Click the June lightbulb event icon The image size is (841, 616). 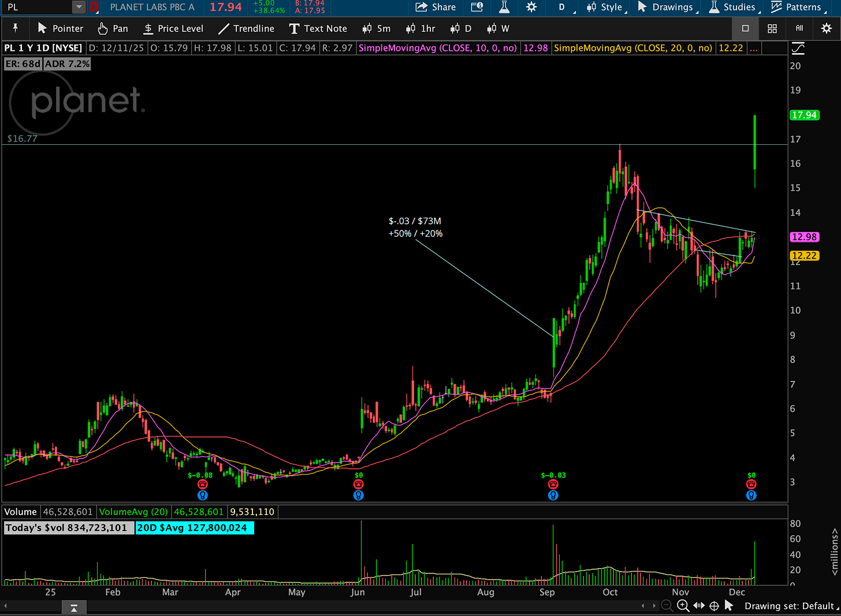[359, 495]
